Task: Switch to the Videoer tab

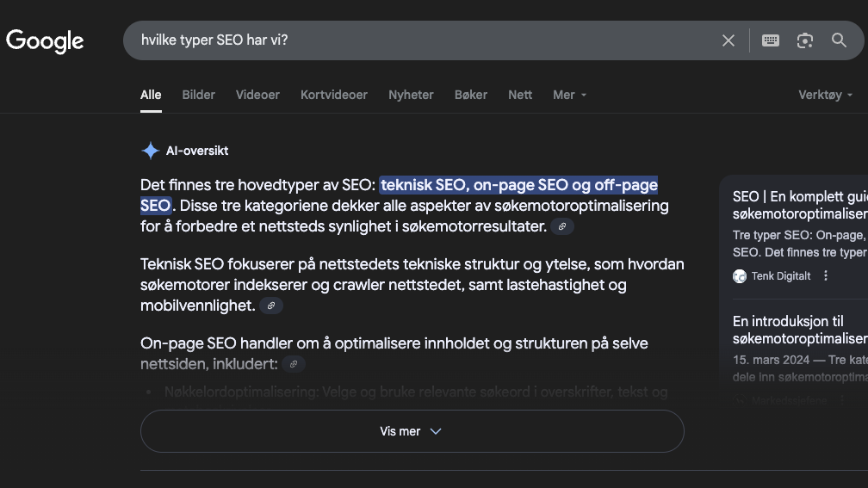Action: 257,95
